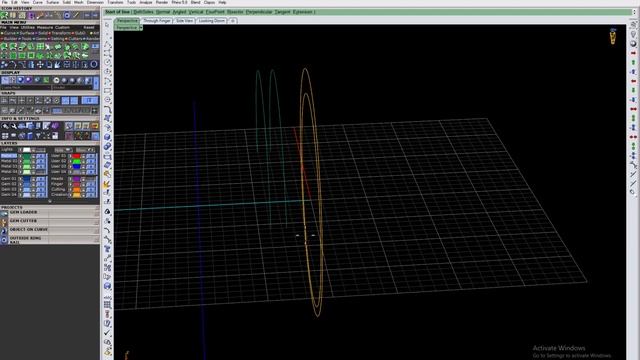Select the Cutters category in Main Menu

click(x=75, y=39)
